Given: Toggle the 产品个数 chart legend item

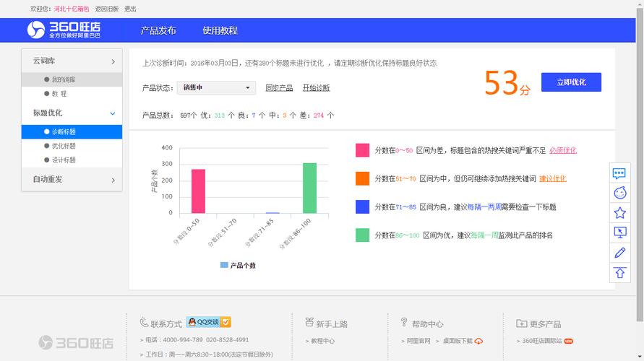Looking at the screenshot, I should click(238, 266).
